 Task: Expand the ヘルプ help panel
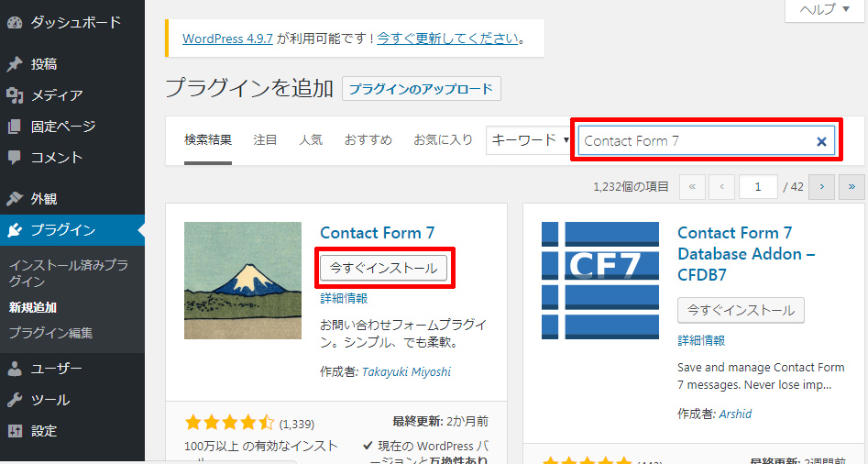click(x=824, y=9)
